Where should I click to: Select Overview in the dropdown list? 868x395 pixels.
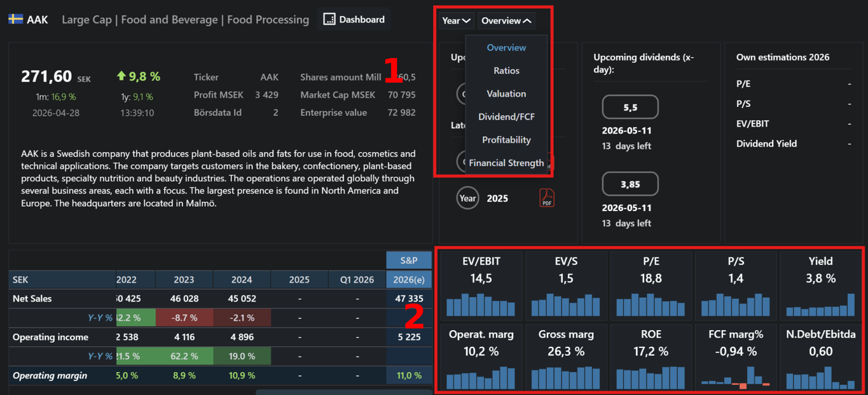[x=506, y=48]
